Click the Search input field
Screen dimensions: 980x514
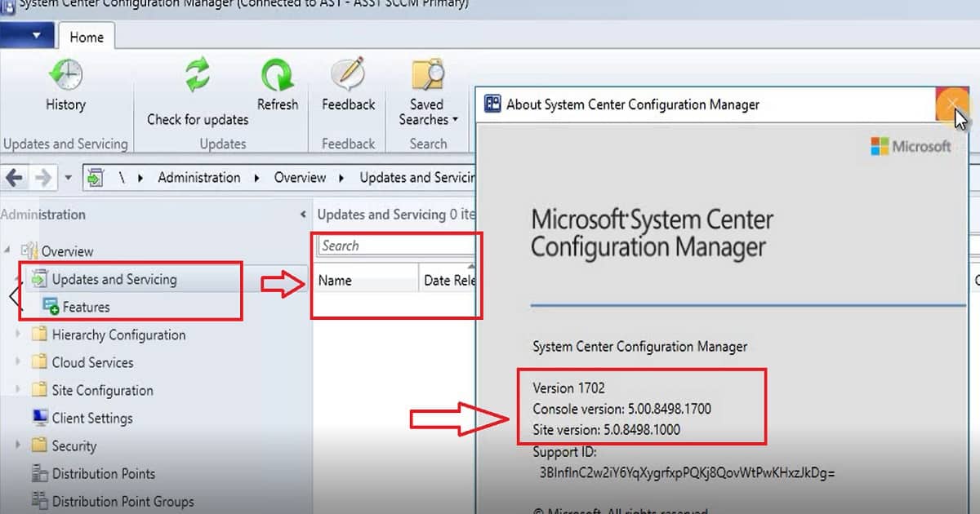[x=397, y=246]
